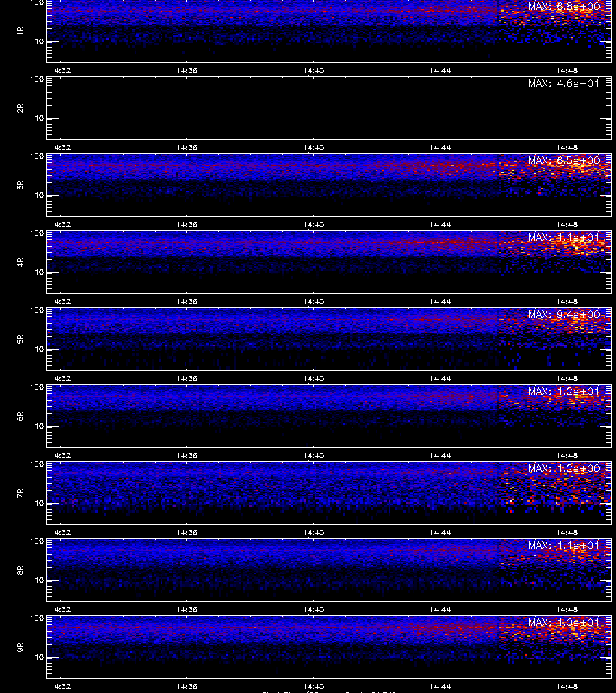
Task: Click the 14:40 tick label under panel 3R
Action: click(313, 225)
